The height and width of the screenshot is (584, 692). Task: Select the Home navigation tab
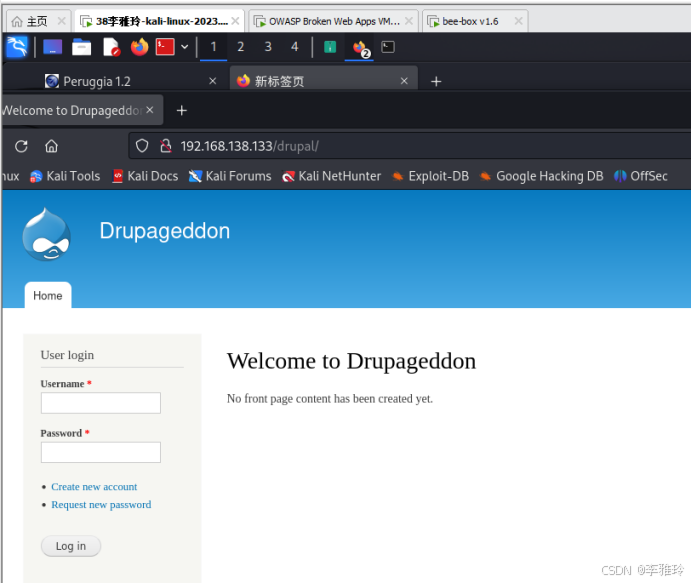[x=48, y=295]
